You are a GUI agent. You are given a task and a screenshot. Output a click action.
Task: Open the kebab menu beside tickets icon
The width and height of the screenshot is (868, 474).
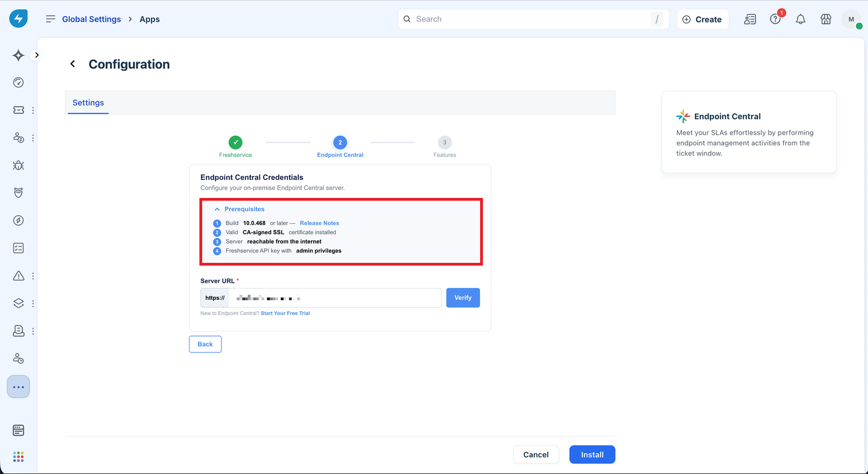pos(33,110)
